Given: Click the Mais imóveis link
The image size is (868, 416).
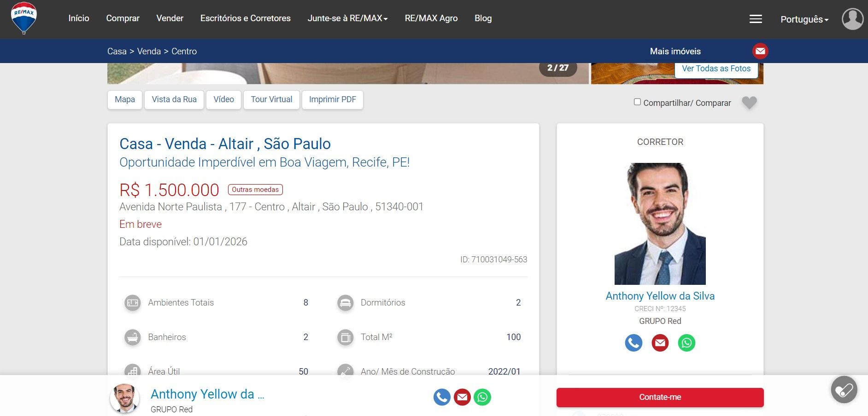Looking at the screenshot, I should [675, 52].
